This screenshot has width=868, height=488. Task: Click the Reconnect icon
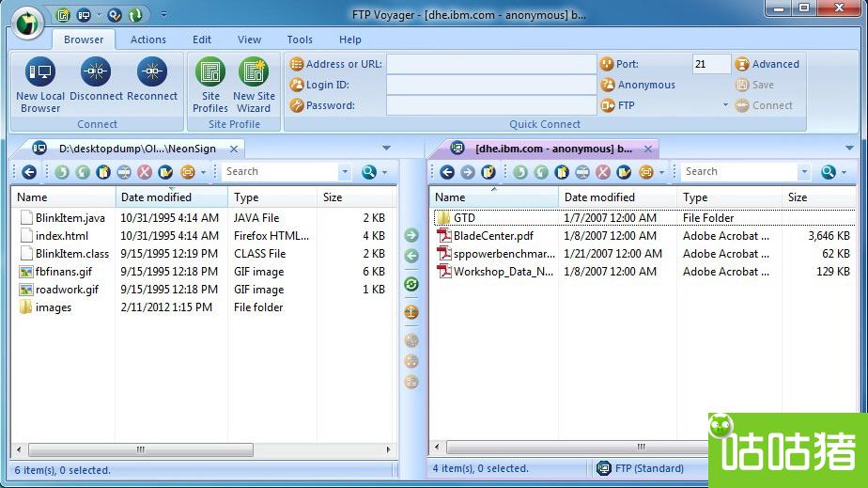151,79
